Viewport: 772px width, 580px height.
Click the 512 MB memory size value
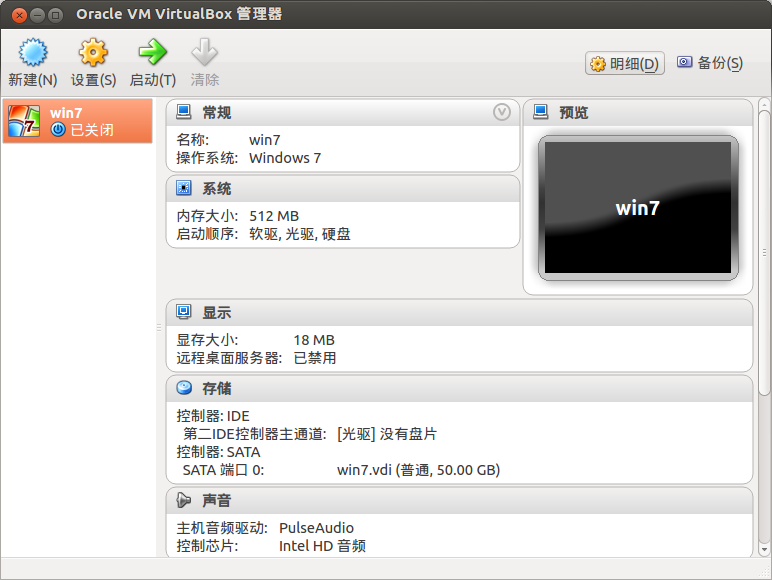(274, 216)
